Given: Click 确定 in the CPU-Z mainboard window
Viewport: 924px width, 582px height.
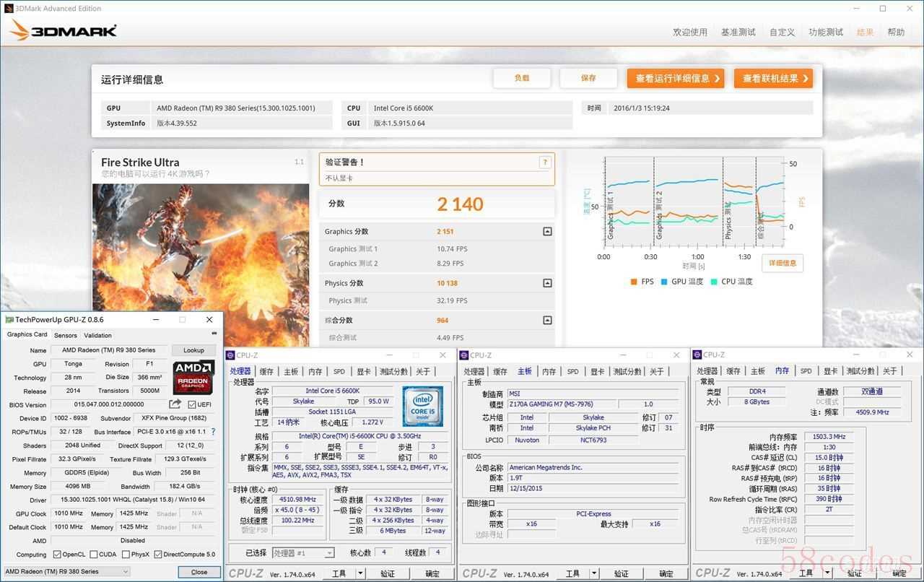Looking at the screenshot, I should tap(666, 573).
